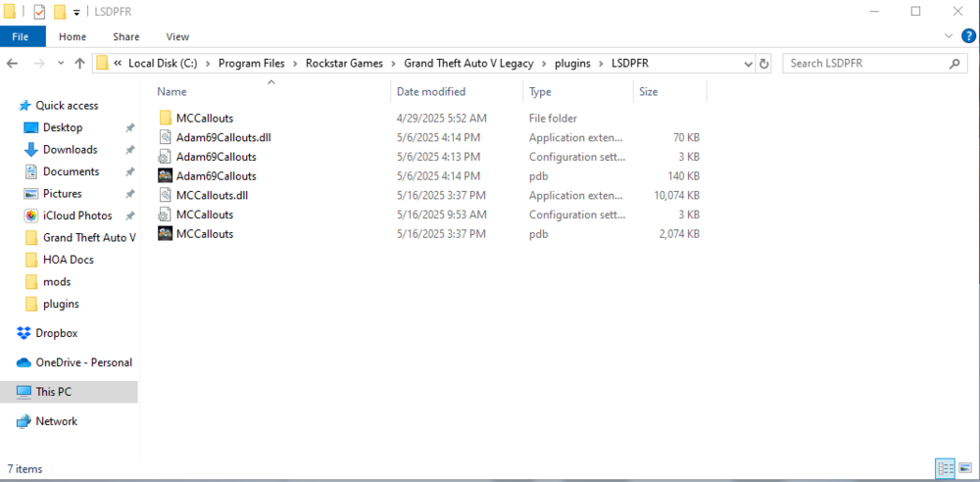The height and width of the screenshot is (482, 980).
Task: Select the MCCallouts pdb file icon
Action: (x=165, y=234)
